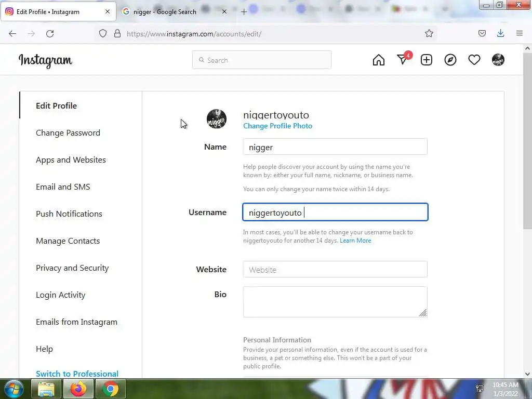Open Privacy and Security settings
The width and height of the screenshot is (532, 399).
[x=72, y=268]
